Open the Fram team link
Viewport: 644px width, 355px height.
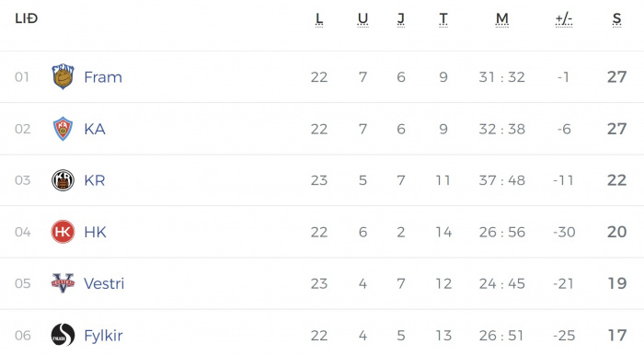(x=103, y=77)
